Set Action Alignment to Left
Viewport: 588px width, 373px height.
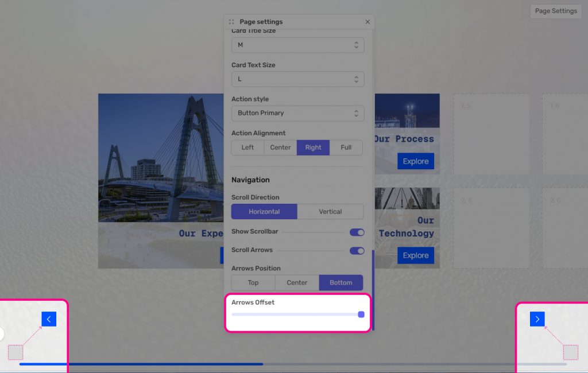[247, 147]
